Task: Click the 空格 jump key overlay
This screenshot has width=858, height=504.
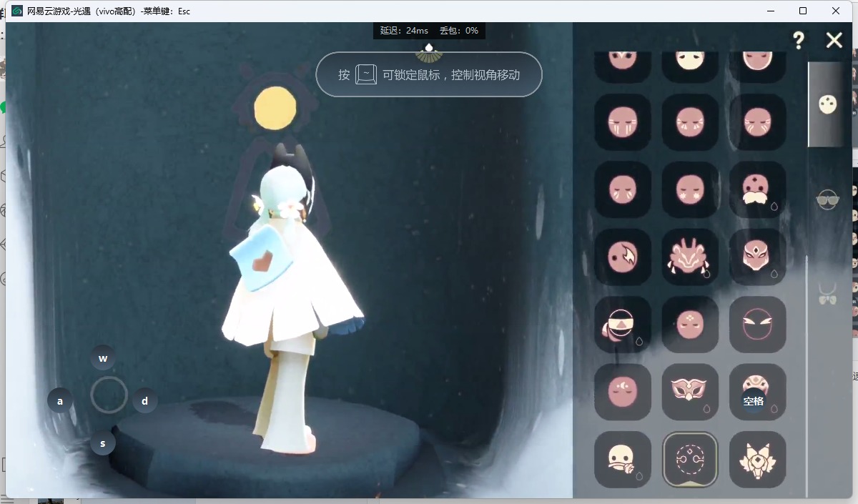Action: pyautogui.click(x=754, y=401)
